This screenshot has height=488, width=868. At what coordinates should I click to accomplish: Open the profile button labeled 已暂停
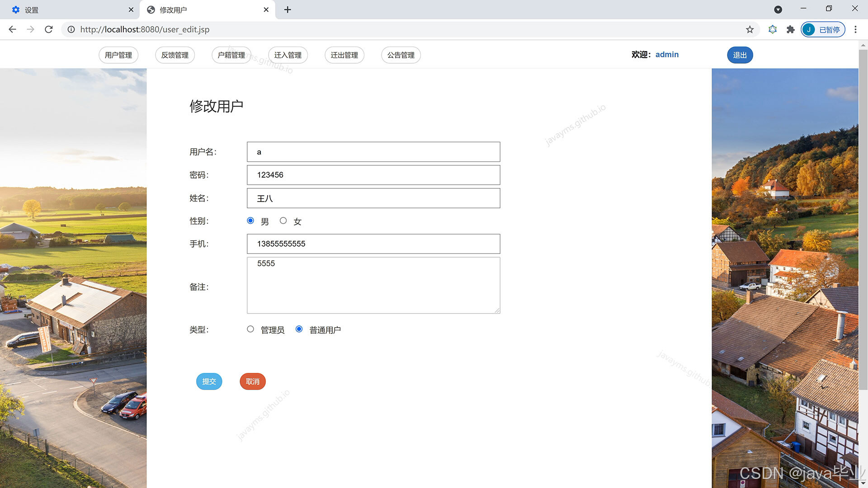pyautogui.click(x=823, y=29)
